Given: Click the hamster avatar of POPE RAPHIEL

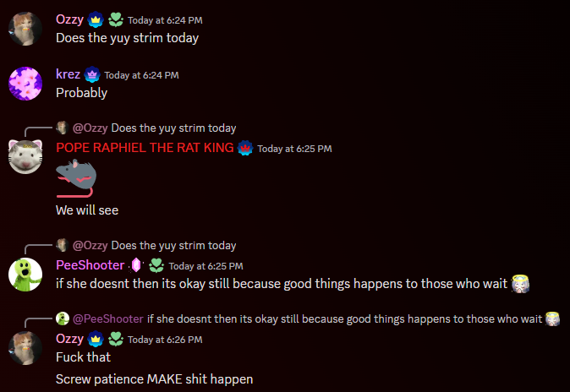Looking at the screenshot, I should [x=25, y=157].
